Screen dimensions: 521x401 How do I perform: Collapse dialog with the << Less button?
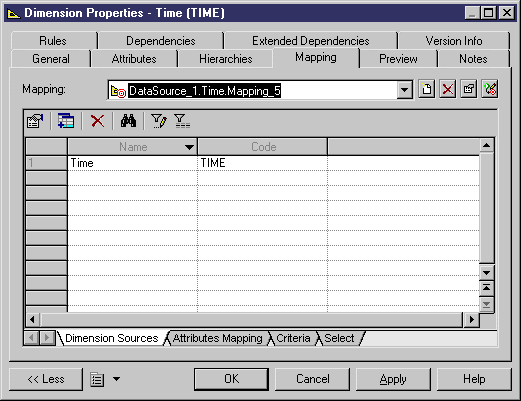point(46,379)
